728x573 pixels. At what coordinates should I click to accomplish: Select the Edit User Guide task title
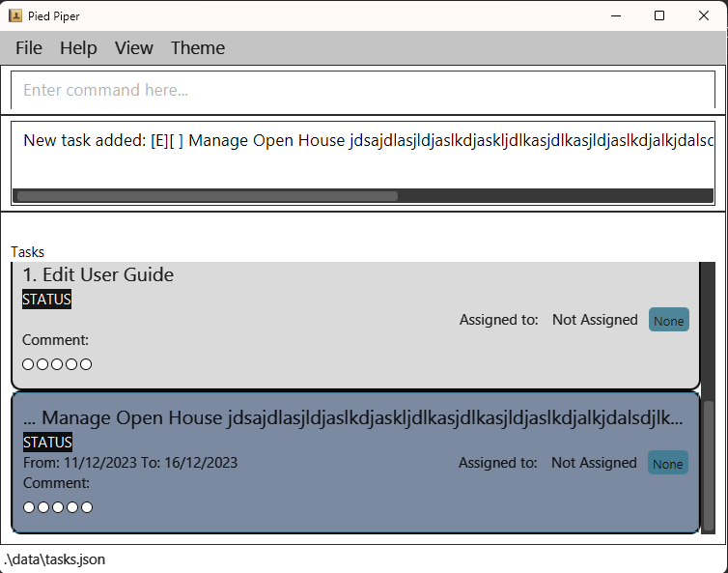[98, 274]
